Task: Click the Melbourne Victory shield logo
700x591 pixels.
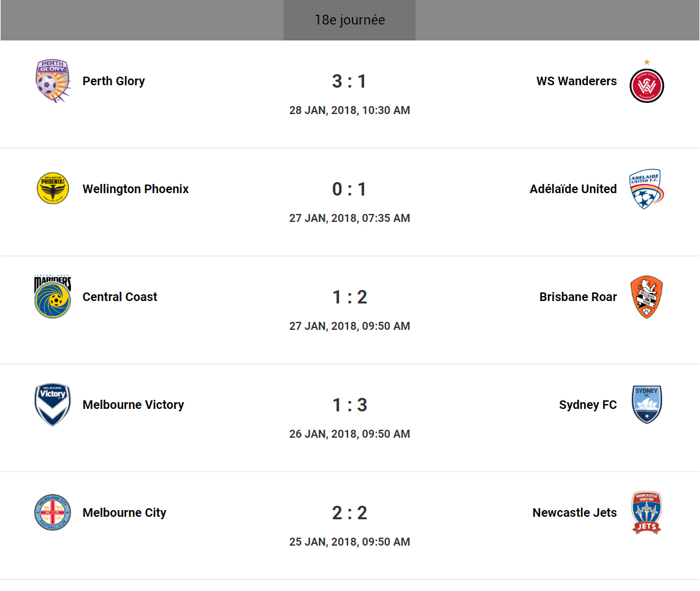Action: coord(53,405)
